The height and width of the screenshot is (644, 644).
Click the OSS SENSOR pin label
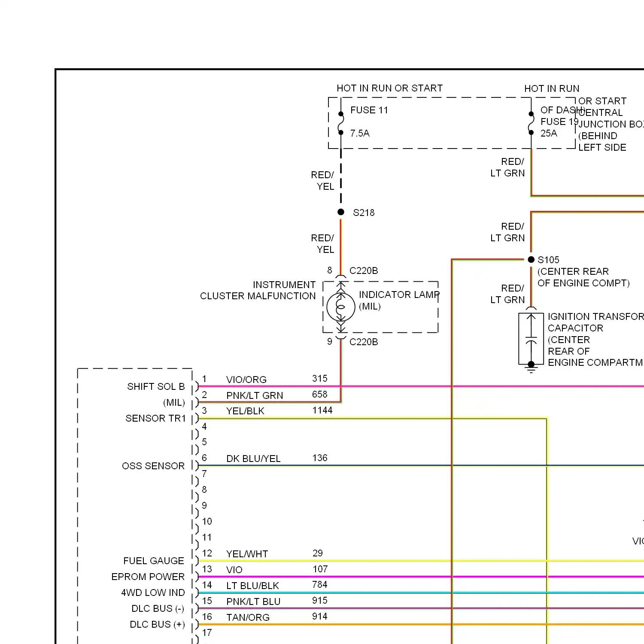(x=153, y=466)
